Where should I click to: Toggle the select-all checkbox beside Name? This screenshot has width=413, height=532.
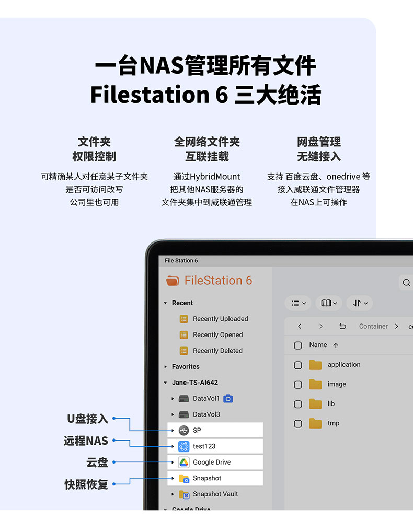click(x=298, y=345)
